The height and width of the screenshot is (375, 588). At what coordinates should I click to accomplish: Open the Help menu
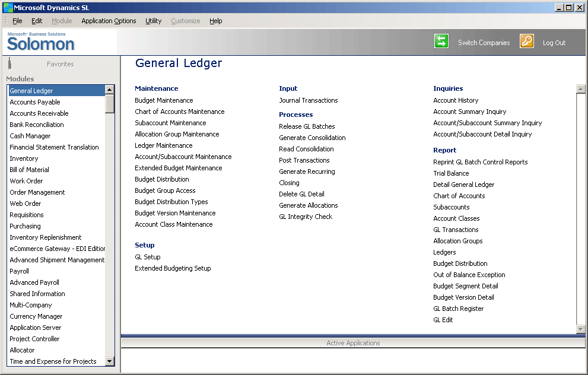pyautogui.click(x=215, y=21)
